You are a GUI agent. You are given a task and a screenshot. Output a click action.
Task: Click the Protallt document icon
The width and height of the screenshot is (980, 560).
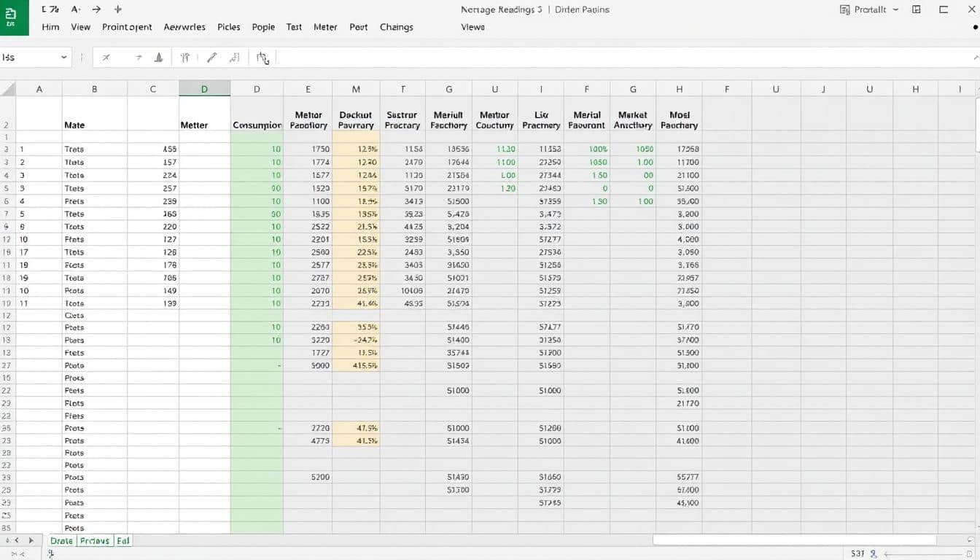point(844,9)
